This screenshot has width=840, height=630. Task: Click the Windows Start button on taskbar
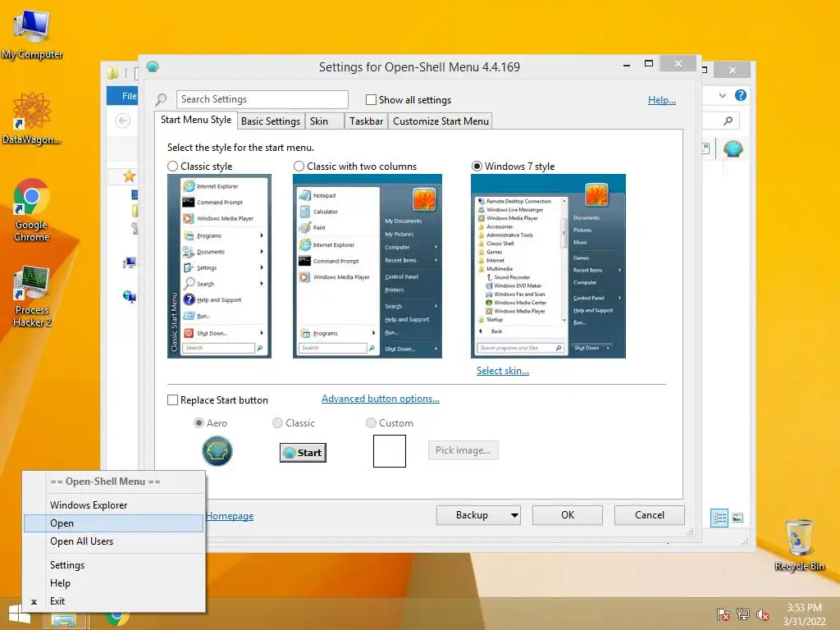coord(20,614)
